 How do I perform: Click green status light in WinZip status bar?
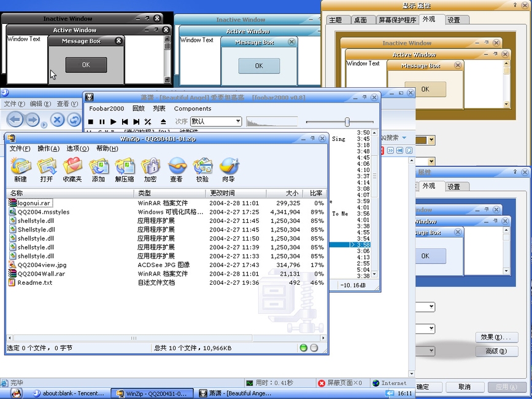[303, 347]
